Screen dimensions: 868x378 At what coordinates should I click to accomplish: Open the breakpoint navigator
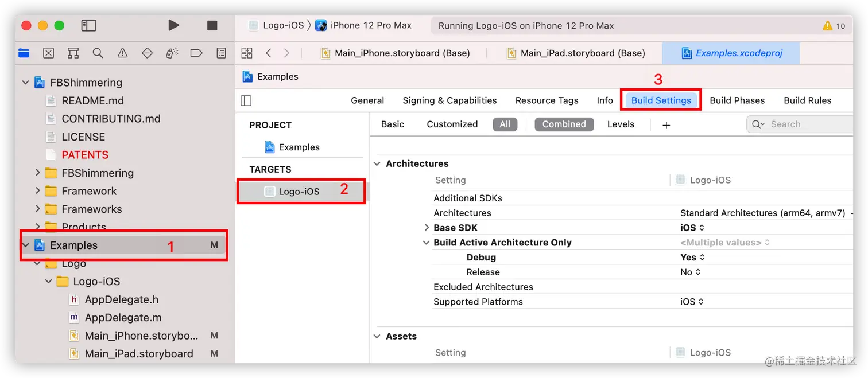pos(196,53)
